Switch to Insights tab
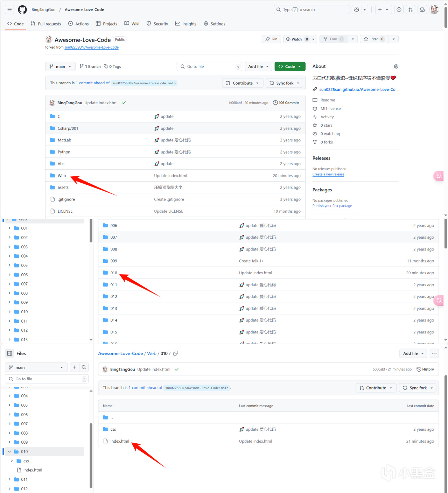Viewport: 448px width, 493px height. click(x=186, y=24)
